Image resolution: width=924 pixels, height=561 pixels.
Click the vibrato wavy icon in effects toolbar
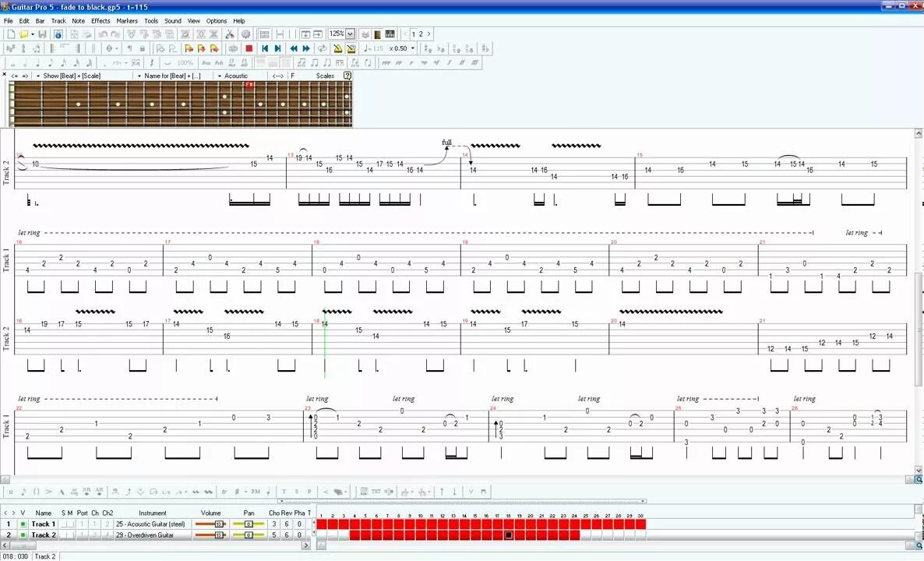(196, 492)
